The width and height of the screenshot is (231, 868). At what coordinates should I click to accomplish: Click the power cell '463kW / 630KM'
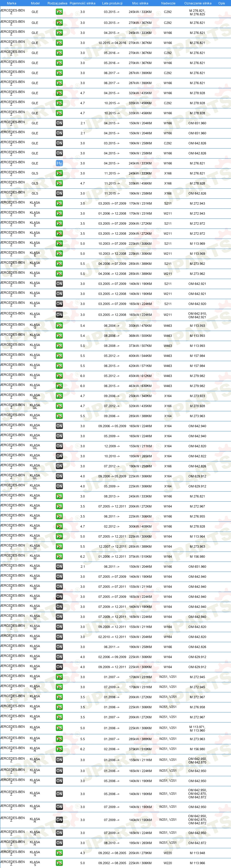pos(140,386)
